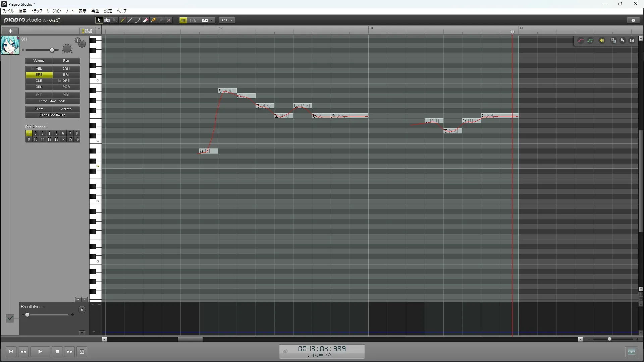This screenshot has height=362, width=644.
Task: Toggle the red pitch curve display icon
Action: [581, 41]
